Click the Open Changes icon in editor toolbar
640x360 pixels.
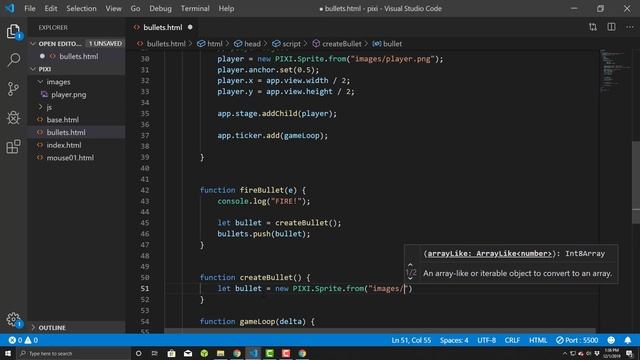tap(593, 27)
